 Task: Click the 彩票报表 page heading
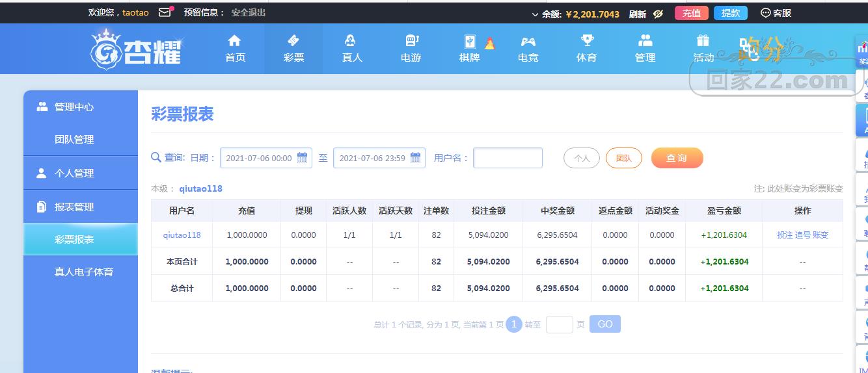pos(182,114)
